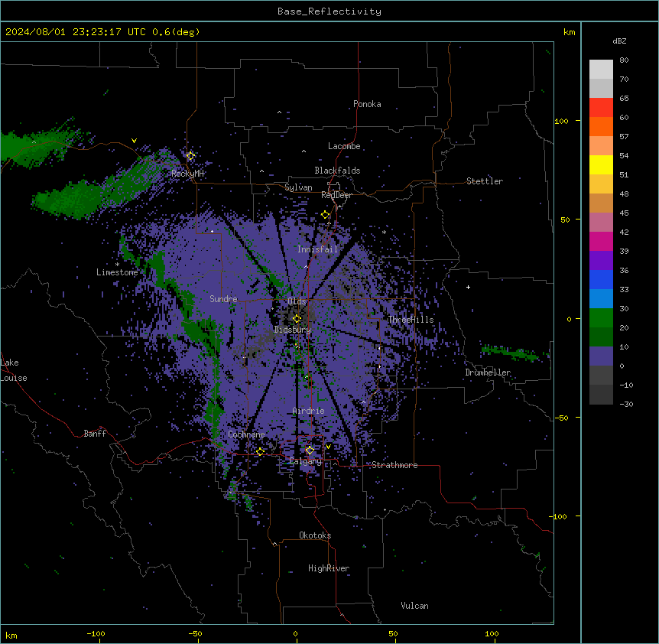Click the 0 tick on bottom axis
The height and width of the screenshot is (644, 659).
click(x=295, y=633)
